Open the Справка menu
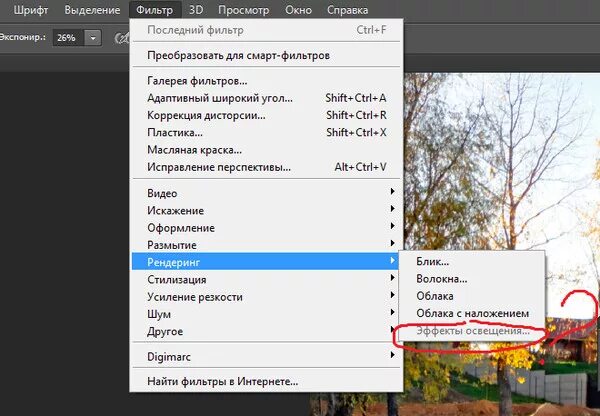Image resolution: width=600 pixels, height=416 pixels. point(347,10)
